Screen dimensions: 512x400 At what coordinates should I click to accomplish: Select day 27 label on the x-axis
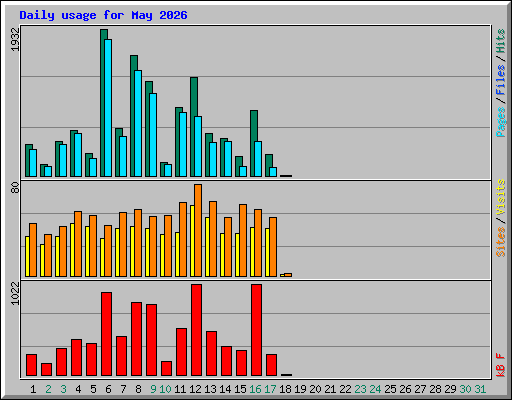tap(420, 389)
